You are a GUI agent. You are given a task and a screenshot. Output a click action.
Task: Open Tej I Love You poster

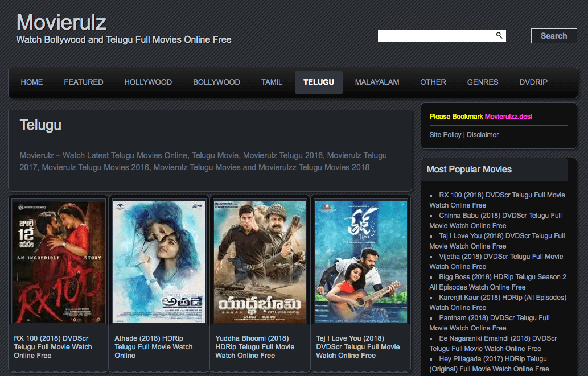[360, 262]
